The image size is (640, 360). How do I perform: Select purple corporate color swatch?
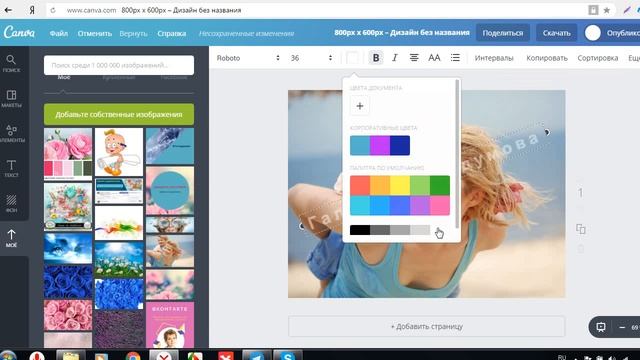coord(380,145)
